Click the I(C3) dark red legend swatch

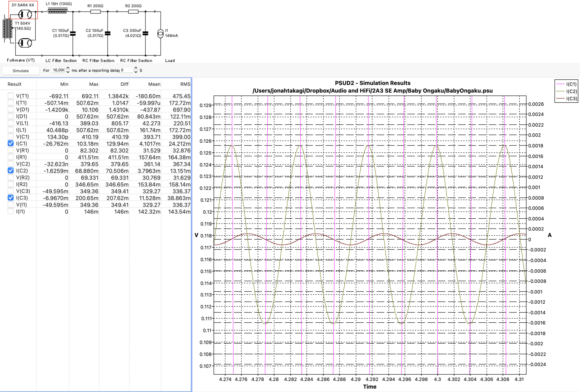pyautogui.click(x=560, y=99)
